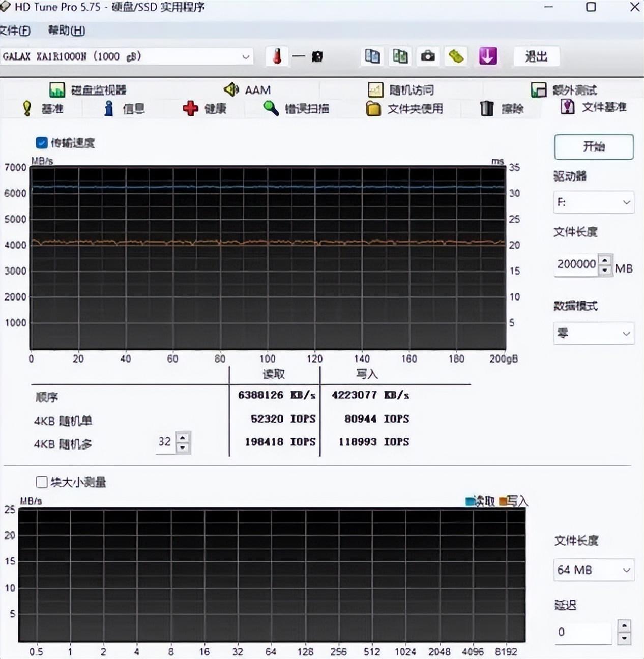Switch to the 随机访问 tab
644x659 pixels.
point(401,90)
